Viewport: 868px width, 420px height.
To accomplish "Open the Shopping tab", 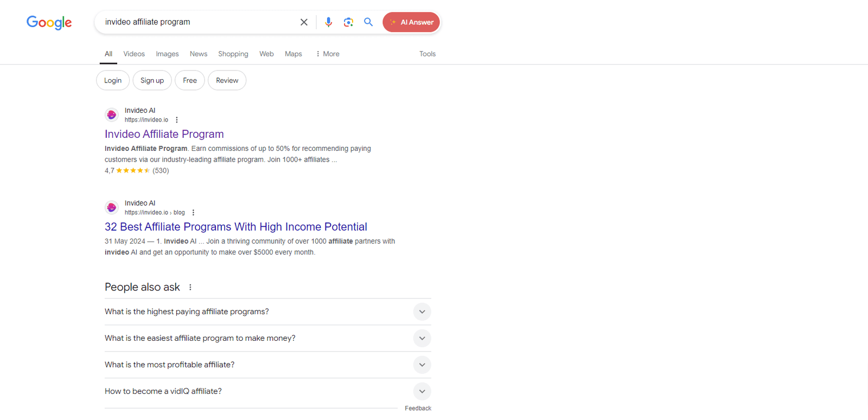I will point(233,54).
